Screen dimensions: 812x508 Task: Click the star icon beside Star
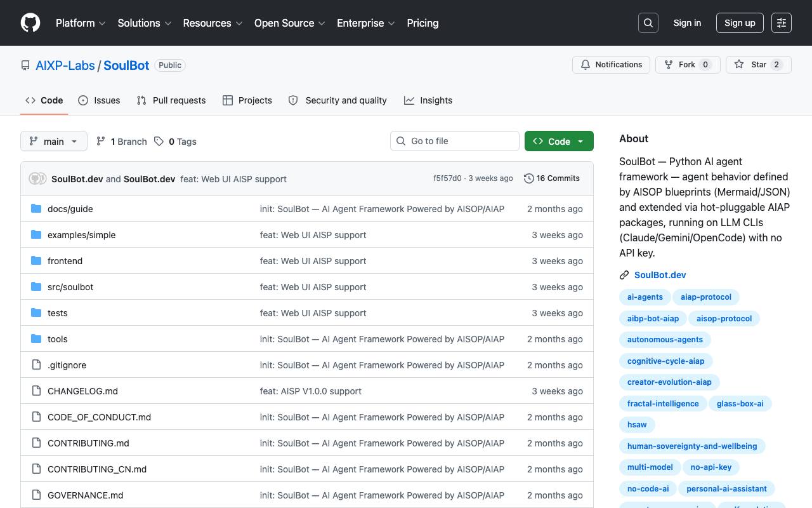739,65
